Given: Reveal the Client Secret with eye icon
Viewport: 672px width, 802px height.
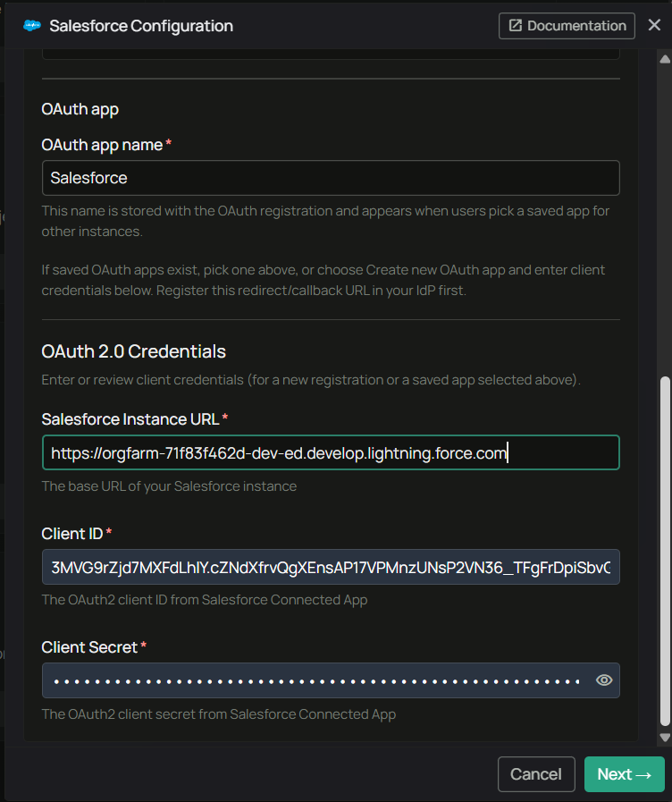Looking at the screenshot, I should (x=604, y=680).
